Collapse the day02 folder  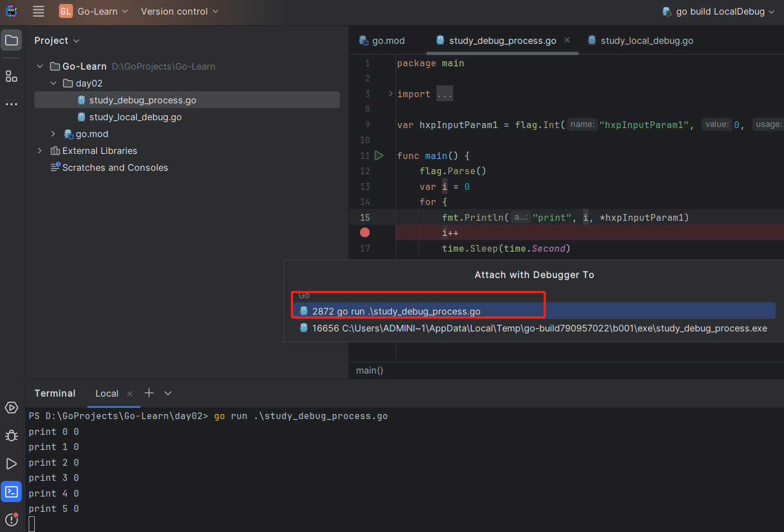53,83
